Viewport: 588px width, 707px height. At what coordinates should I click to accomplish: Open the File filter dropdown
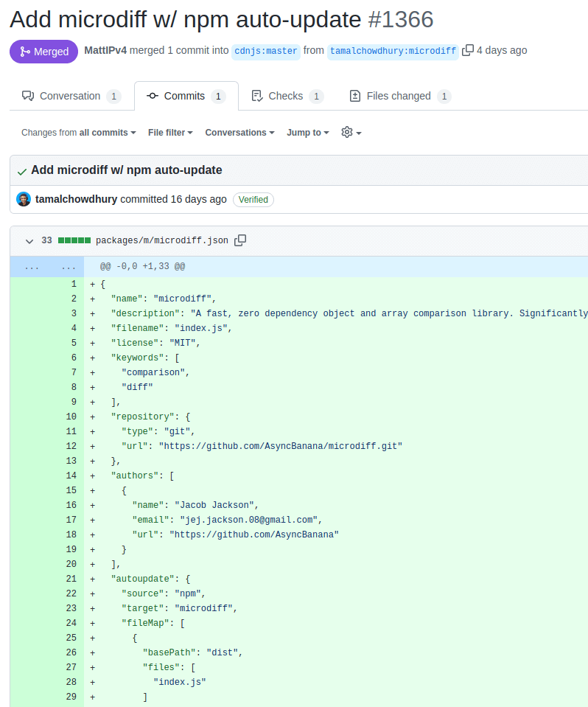[170, 133]
